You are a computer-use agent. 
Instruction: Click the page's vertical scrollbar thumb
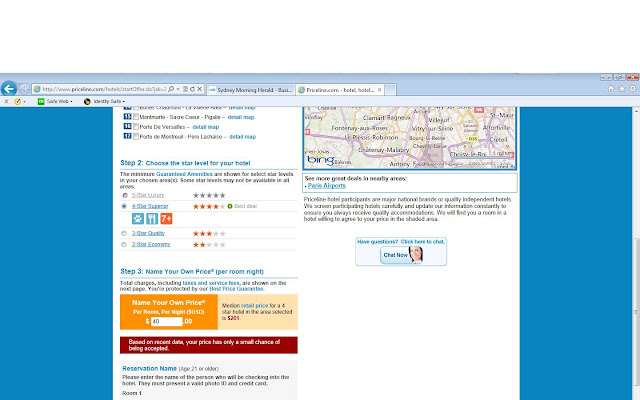pyautogui.click(x=636, y=312)
